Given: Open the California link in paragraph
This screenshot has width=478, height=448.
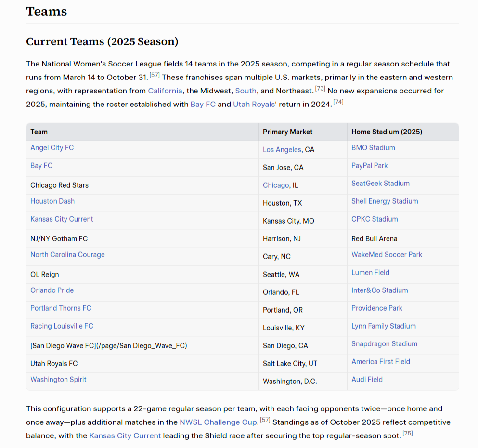Looking at the screenshot, I should coord(165,91).
